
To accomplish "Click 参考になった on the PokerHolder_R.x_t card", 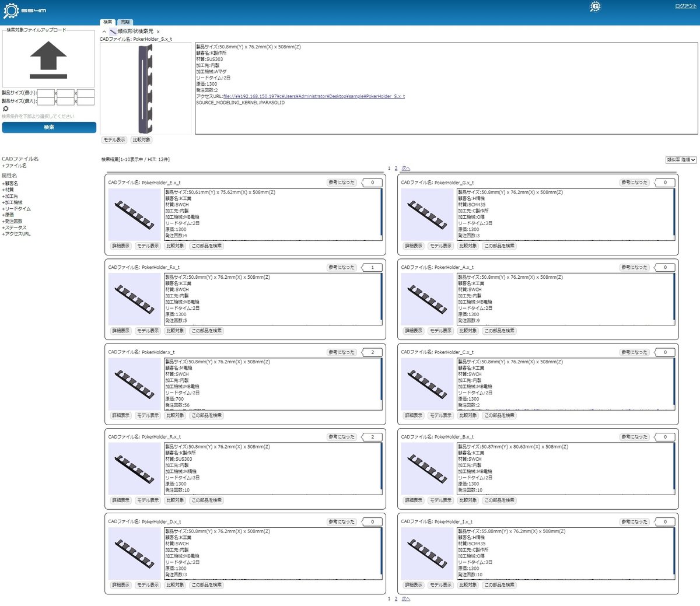I will (x=341, y=436).
